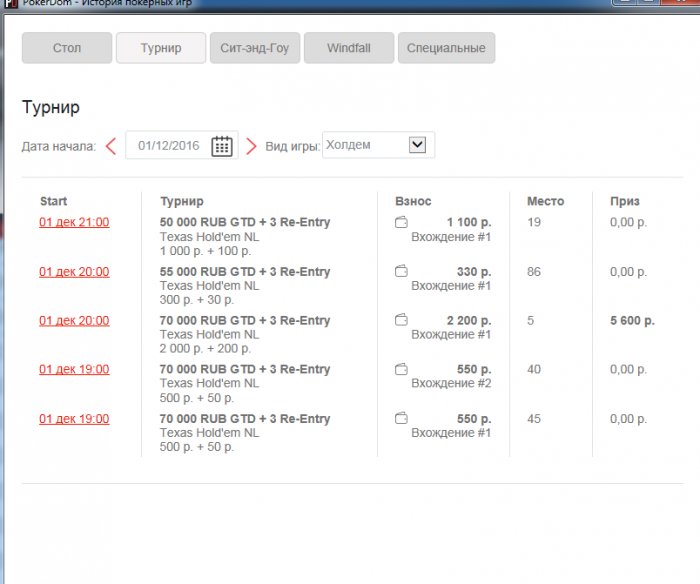700x584 pixels.
Task: Expand the Вид игры Холдем dropdown
Action: tap(417, 145)
